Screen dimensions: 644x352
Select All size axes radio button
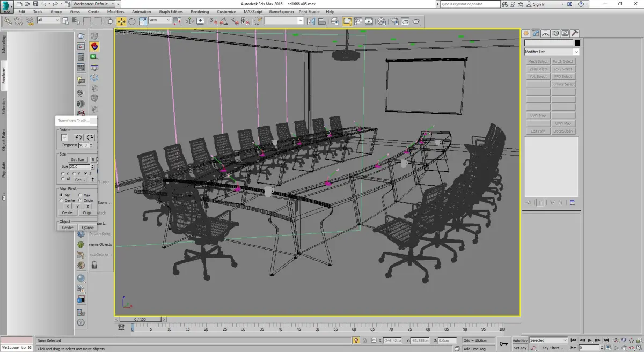64,179
